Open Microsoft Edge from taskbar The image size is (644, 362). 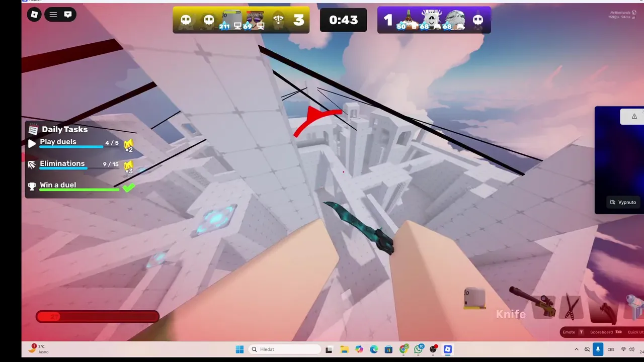click(374, 349)
